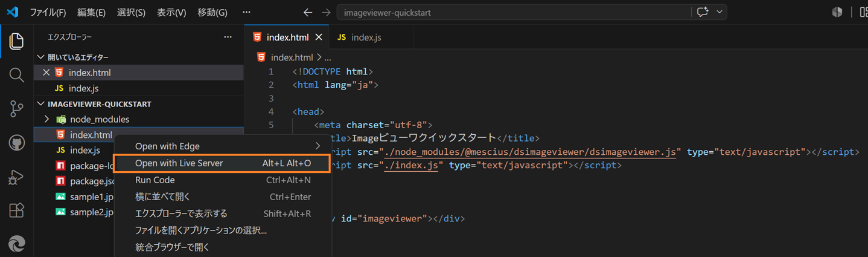Choose 横に並べて開く from context menu
This screenshot has width=868, height=257.
point(223,197)
